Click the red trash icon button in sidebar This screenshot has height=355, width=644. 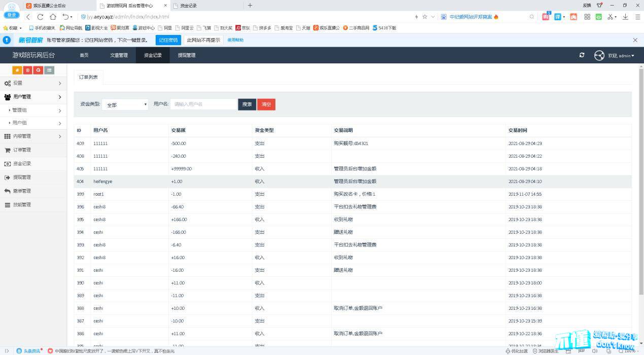[28, 70]
